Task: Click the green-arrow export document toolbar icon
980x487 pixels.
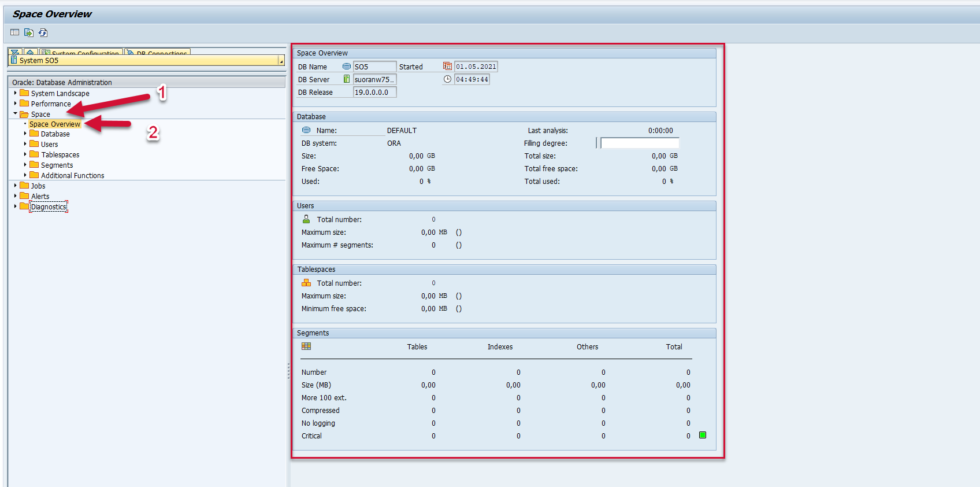Action: pos(28,32)
